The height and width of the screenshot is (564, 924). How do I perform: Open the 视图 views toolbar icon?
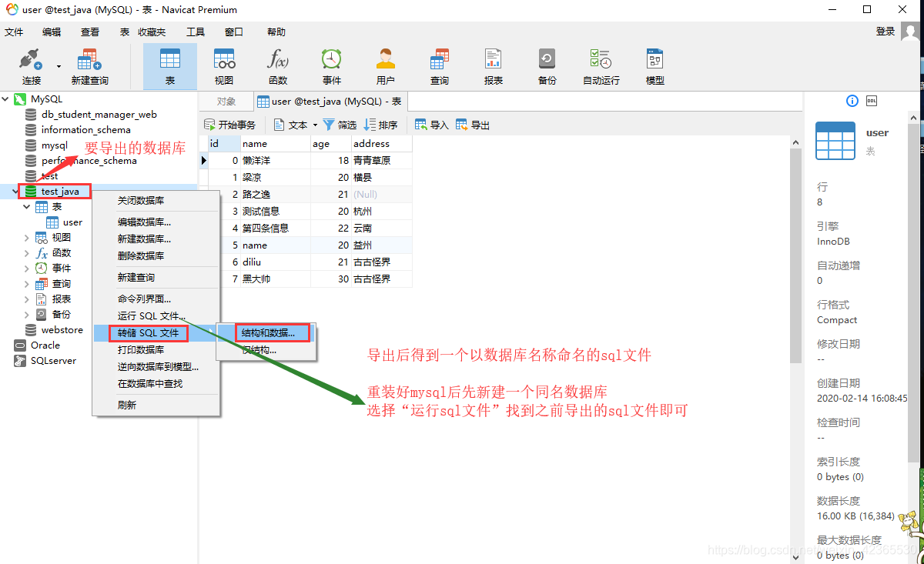224,67
